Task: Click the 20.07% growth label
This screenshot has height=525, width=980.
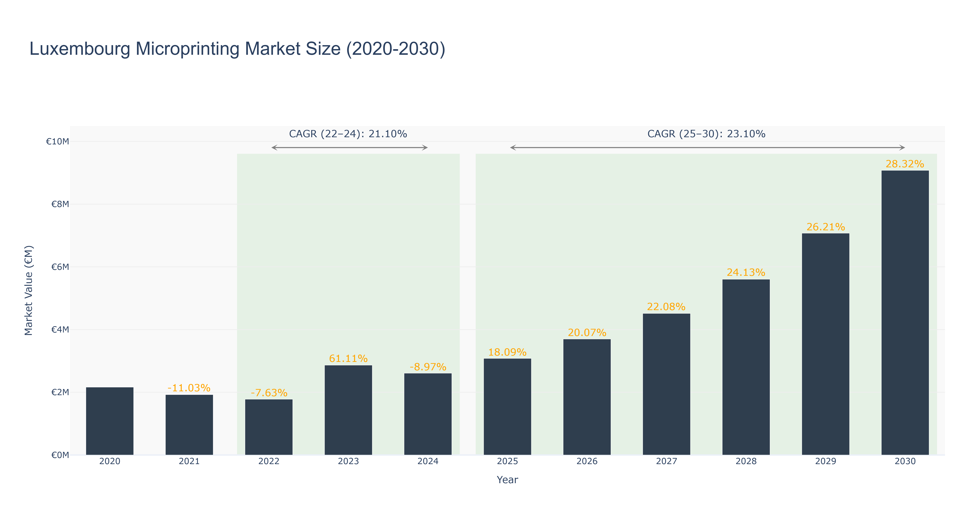Action: (x=587, y=332)
